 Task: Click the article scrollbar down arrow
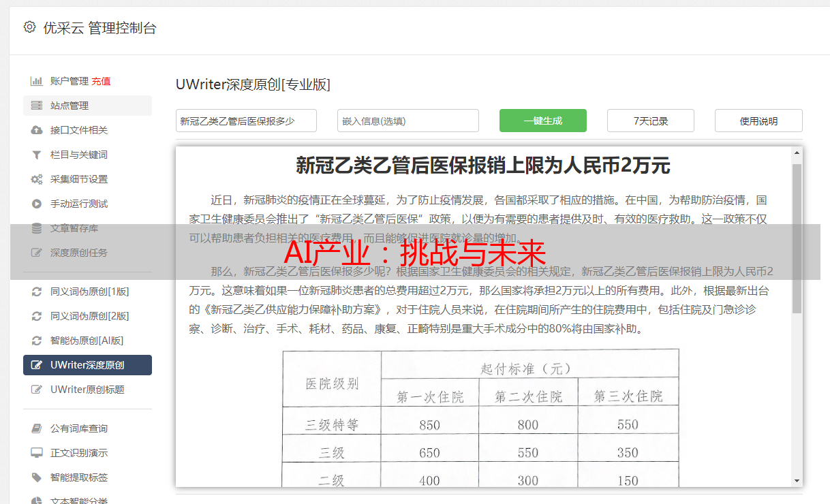coord(797,480)
